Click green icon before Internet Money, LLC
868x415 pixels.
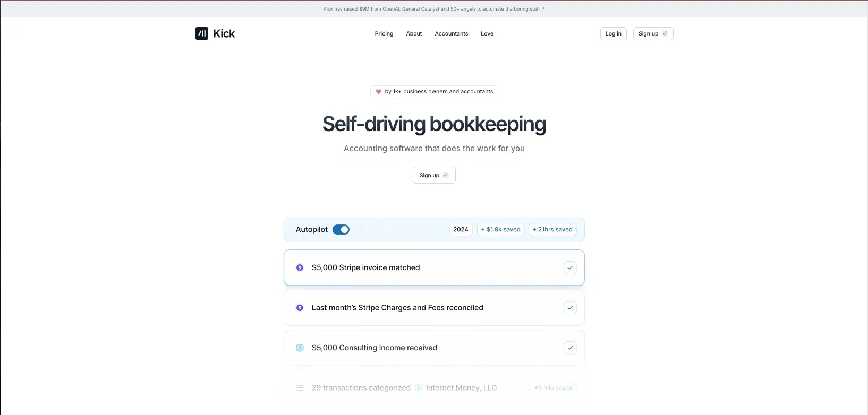pyautogui.click(x=419, y=388)
